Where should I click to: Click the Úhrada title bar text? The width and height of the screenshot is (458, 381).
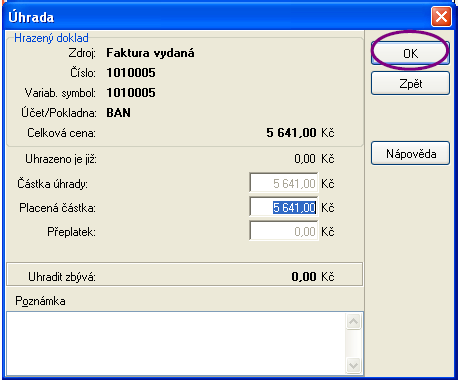[31, 17]
